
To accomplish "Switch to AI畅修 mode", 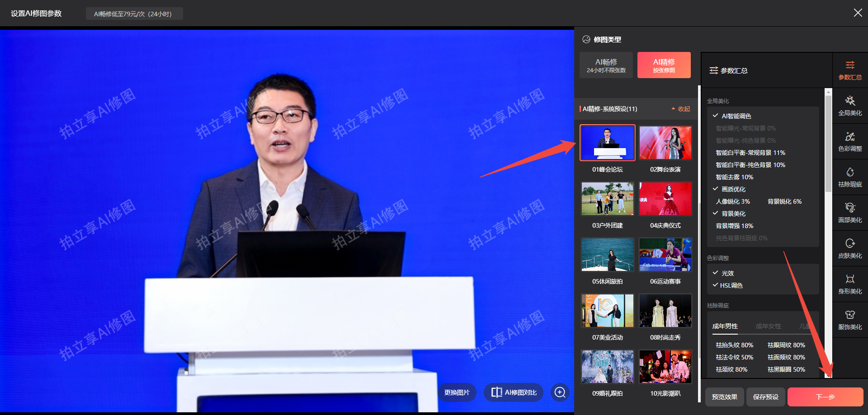I will pos(606,65).
